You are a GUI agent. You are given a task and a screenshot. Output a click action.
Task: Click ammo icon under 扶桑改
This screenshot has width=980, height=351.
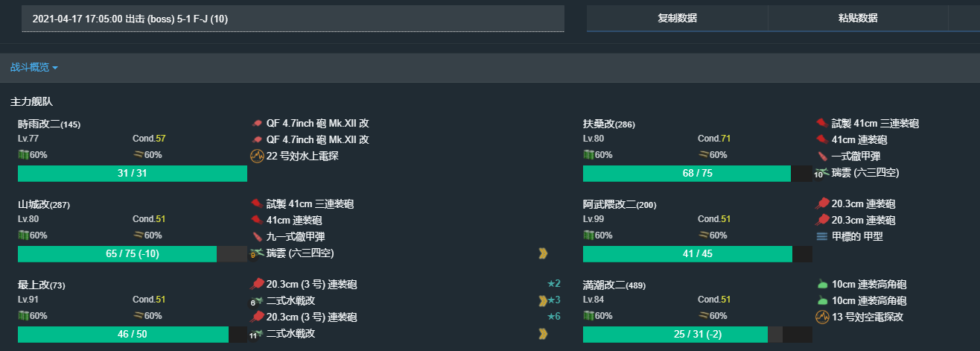(703, 155)
